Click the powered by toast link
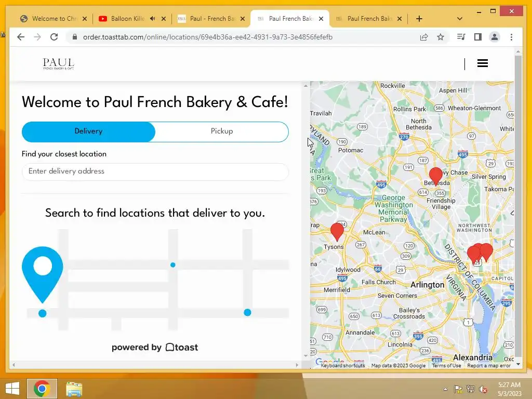The width and height of the screenshot is (532, 399). pos(155,348)
